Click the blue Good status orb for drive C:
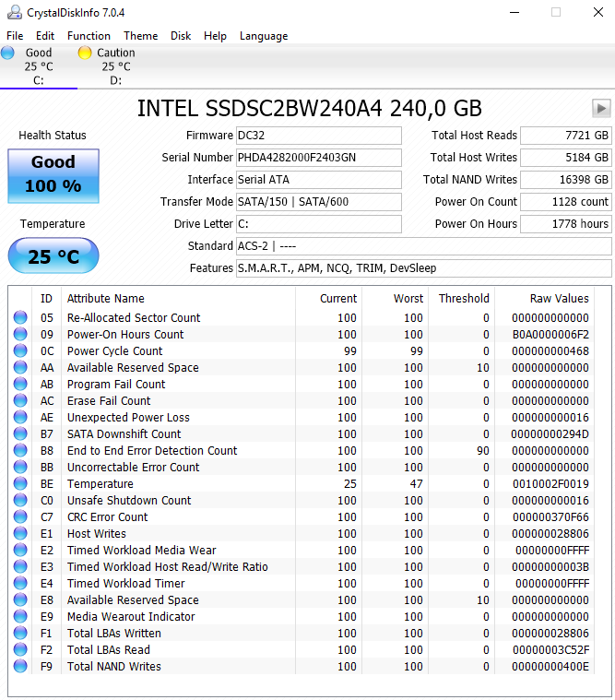615x700 pixels. [8, 53]
